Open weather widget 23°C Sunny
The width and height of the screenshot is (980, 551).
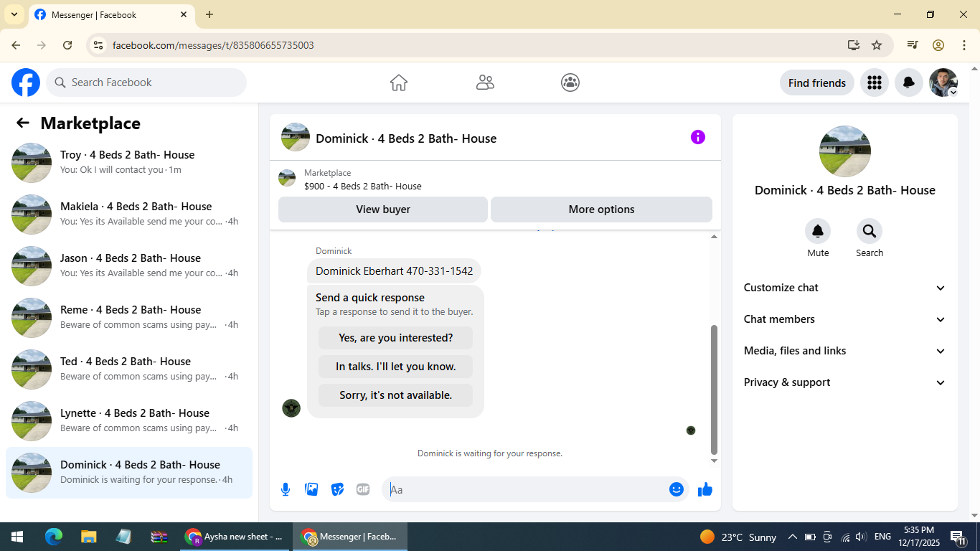coord(738,537)
